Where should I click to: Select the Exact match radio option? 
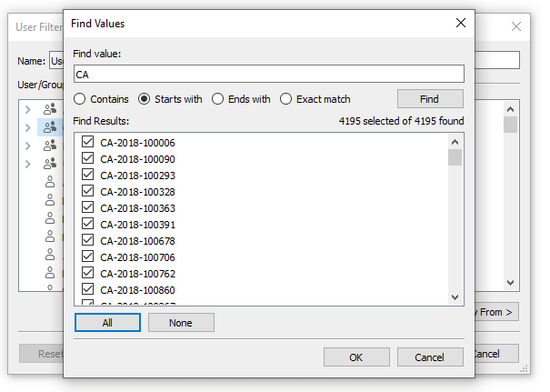tap(285, 99)
